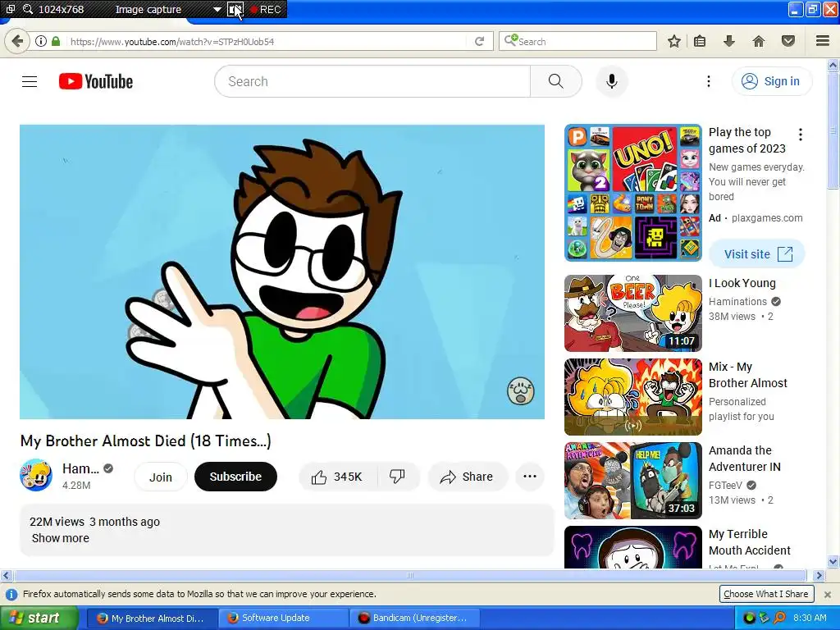The image size is (840, 630).
Task: Open the Haminations channel avatar
Action: pyautogui.click(x=36, y=475)
